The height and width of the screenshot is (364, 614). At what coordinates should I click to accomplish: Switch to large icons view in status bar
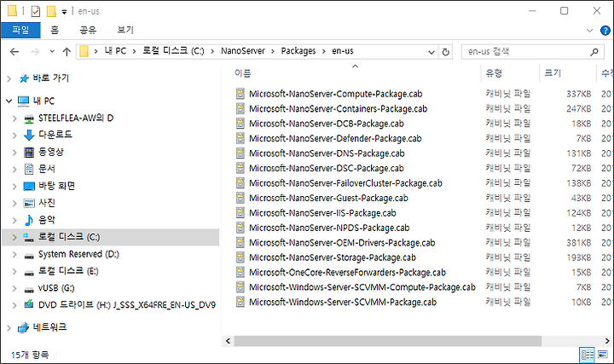coord(603,355)
